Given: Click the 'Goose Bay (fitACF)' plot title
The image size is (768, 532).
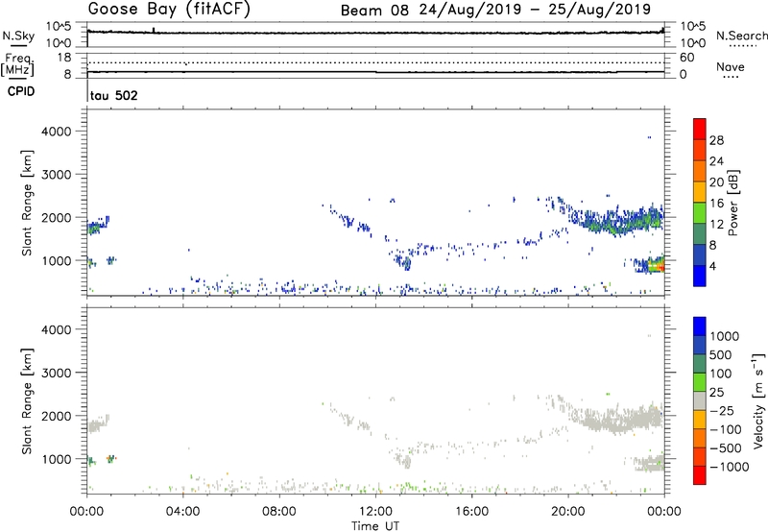Looking at the screenshot, I should [x=169, y=10].
